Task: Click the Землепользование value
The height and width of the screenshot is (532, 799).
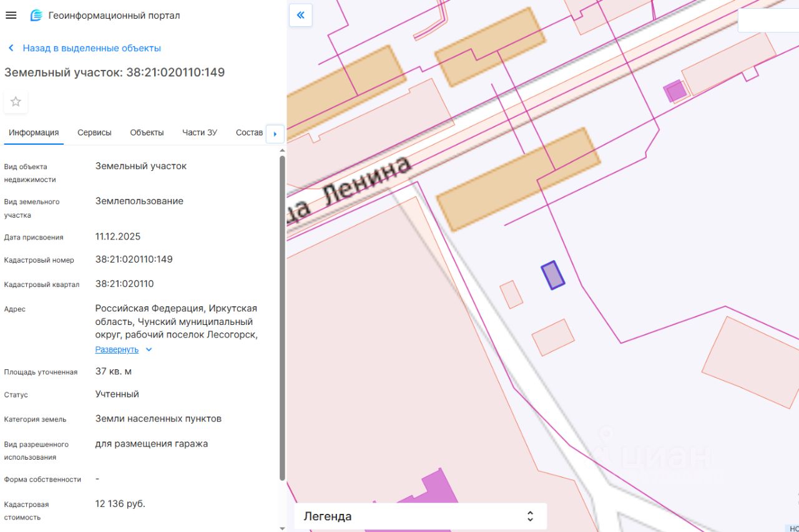Action: (x=139, y=201)
